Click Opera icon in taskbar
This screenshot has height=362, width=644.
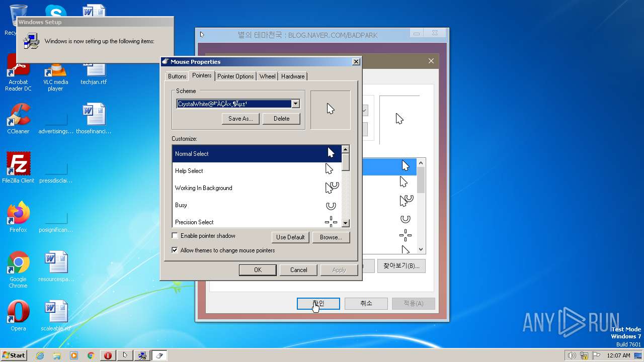(108, 355)
